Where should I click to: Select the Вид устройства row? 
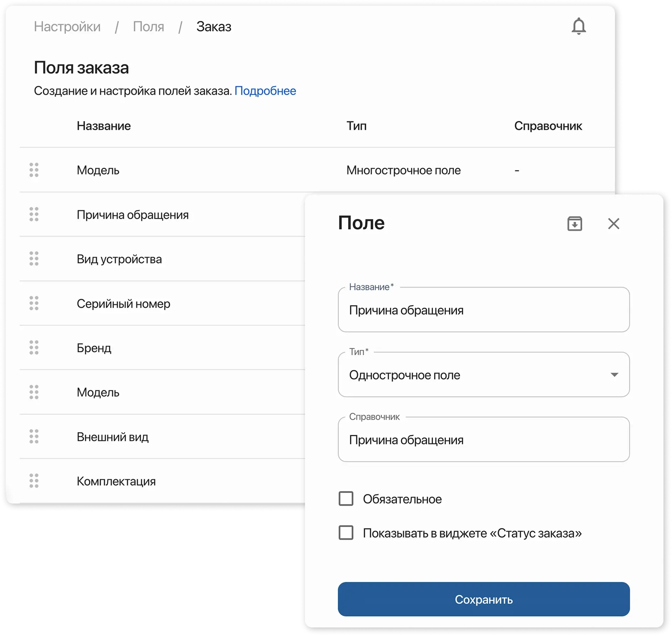tap(119, 259)
